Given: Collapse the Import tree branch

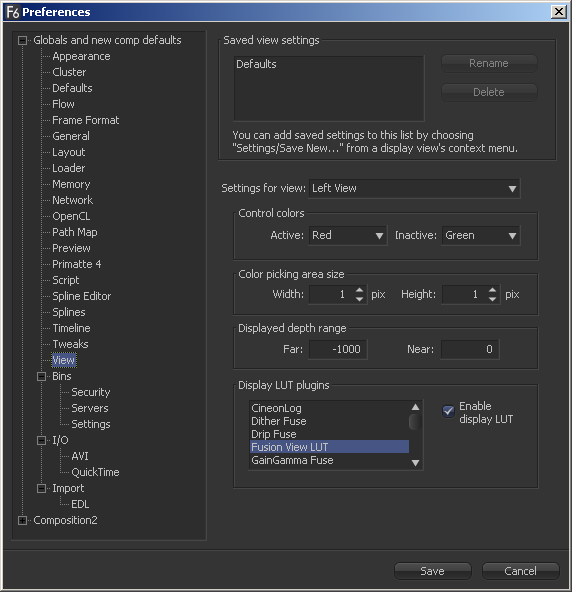Looking at the screenshot, I should click(x=42, y=488).
